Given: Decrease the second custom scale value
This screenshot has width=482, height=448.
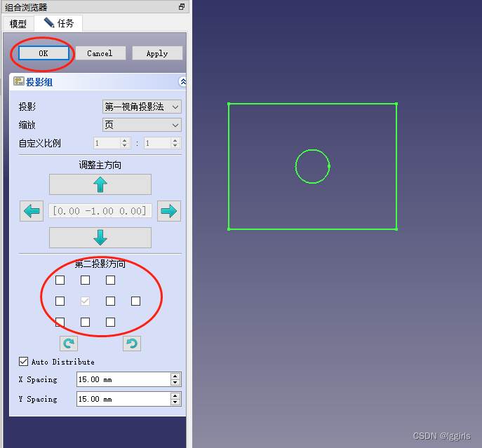Looking at the screenshot, I should [175, 146].
